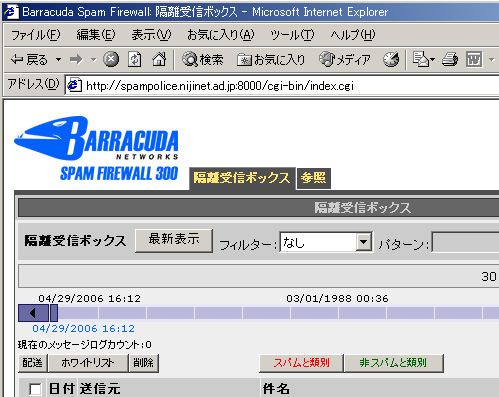Switch to the 参照 tab

click(x=313, y=178)
